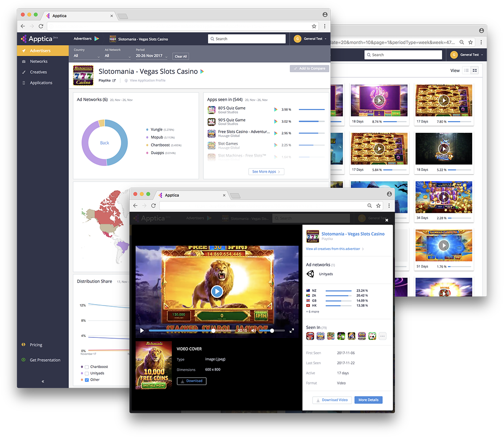
Task: Mute the video with speaker icon
Action: (253, 331)
